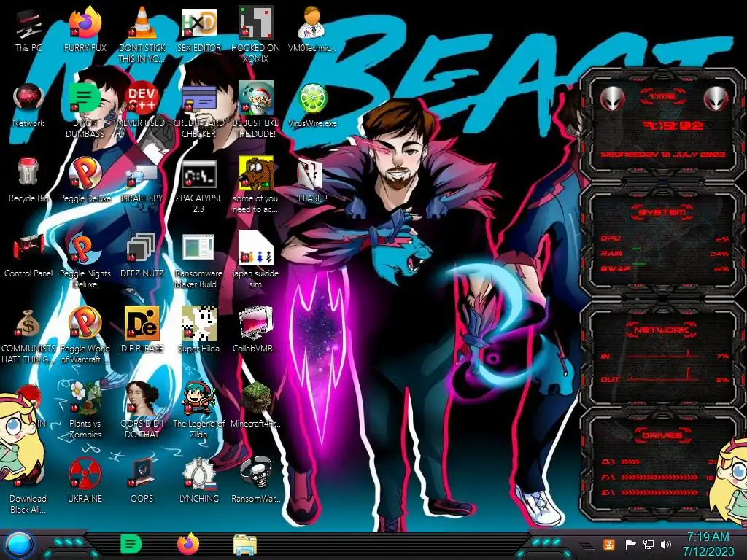This screenshot has width=747, height=560.
Task: Click the C:\ drive usage bar
Action: (x=659, y=462)
